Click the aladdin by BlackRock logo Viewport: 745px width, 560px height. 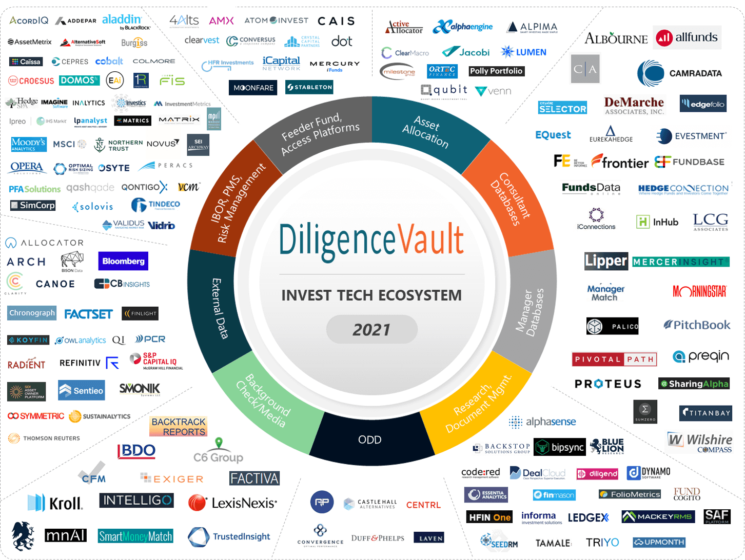point(126,22)
